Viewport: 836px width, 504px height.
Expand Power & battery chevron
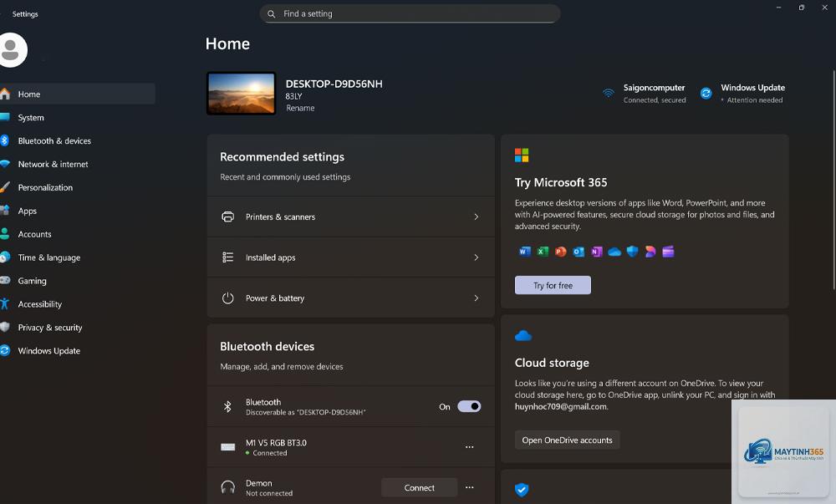tap(477, 298)
